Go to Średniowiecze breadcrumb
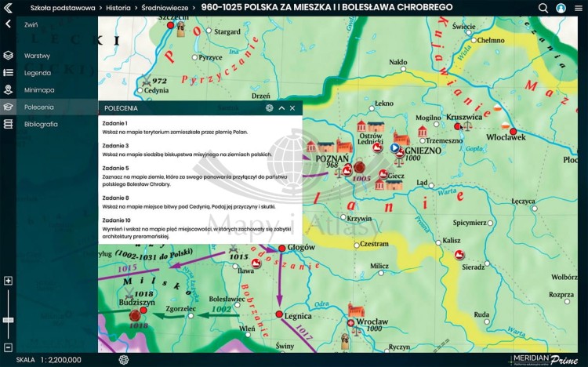 (x=165, y=8)
